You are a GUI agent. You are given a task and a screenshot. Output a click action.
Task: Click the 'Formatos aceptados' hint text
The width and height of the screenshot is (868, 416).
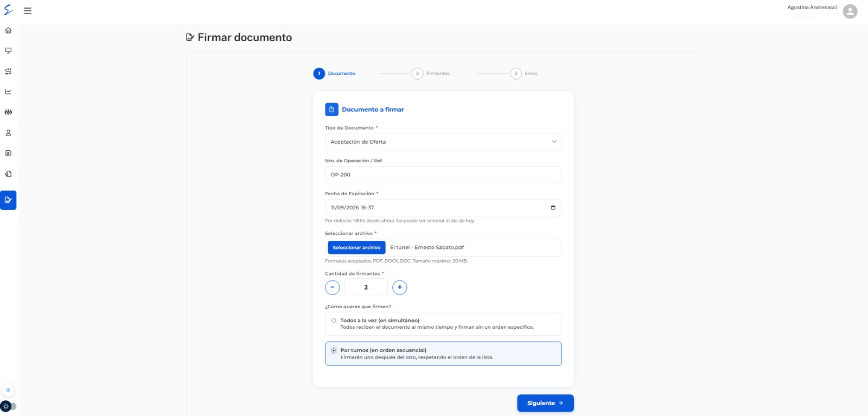tap(396, 261)
